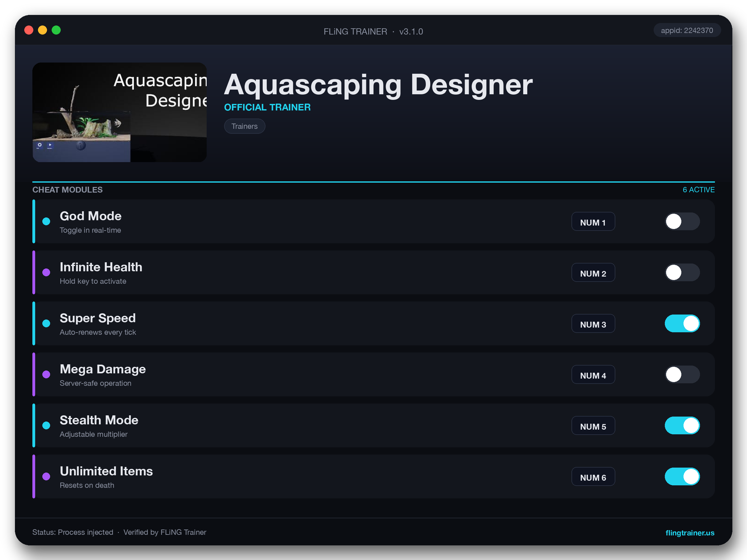Click the '6 ACTIVE' counter
This screenshot has width=747, height=560.
pos(698,190)
